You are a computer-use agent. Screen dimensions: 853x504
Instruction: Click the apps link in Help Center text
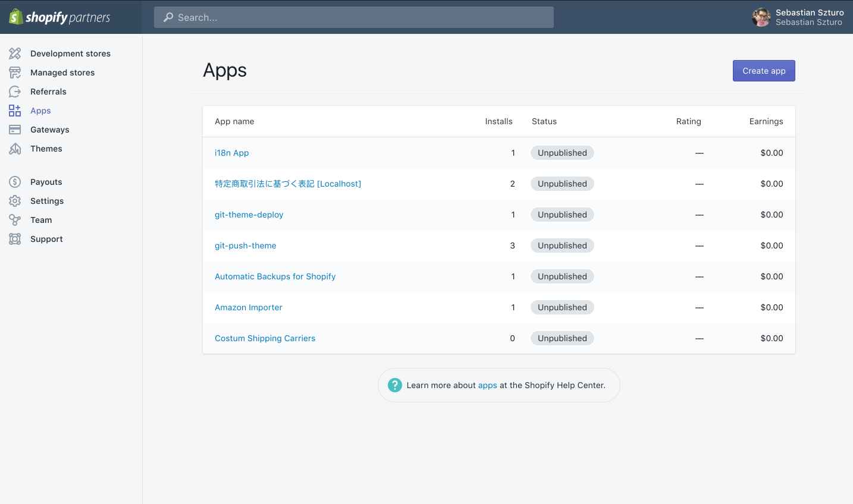pyautogui.click(x=487, y=385)
